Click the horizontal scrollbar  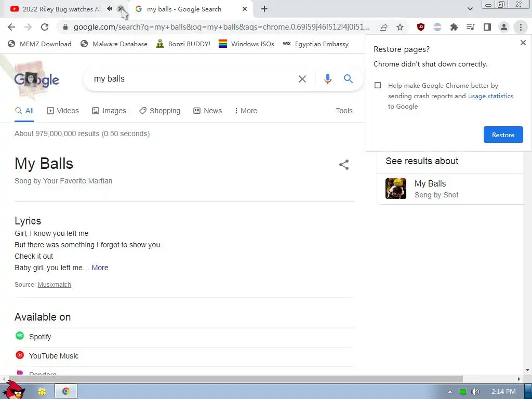point(235,379)
